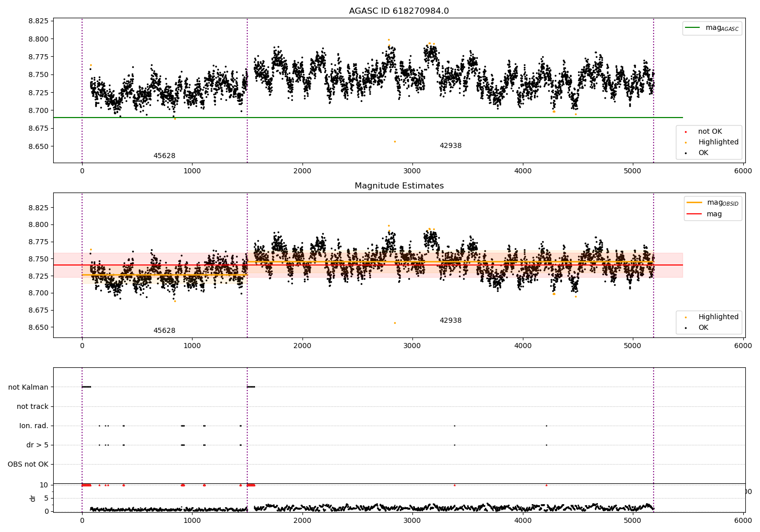Viewport: 760px width, 532px height.
Task: Click the 'not Kalman' row label
Action: [x=28, y=387]
